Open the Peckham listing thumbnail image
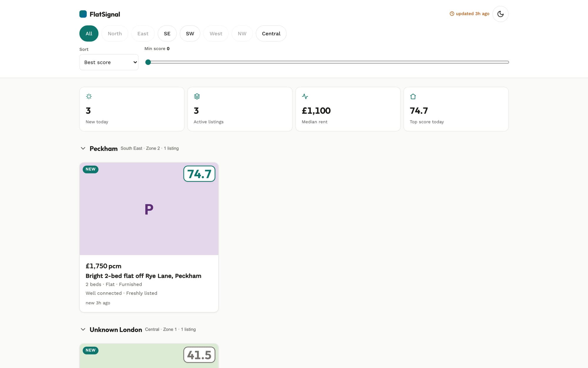The image size is (588, 368). tap(149, 209)
